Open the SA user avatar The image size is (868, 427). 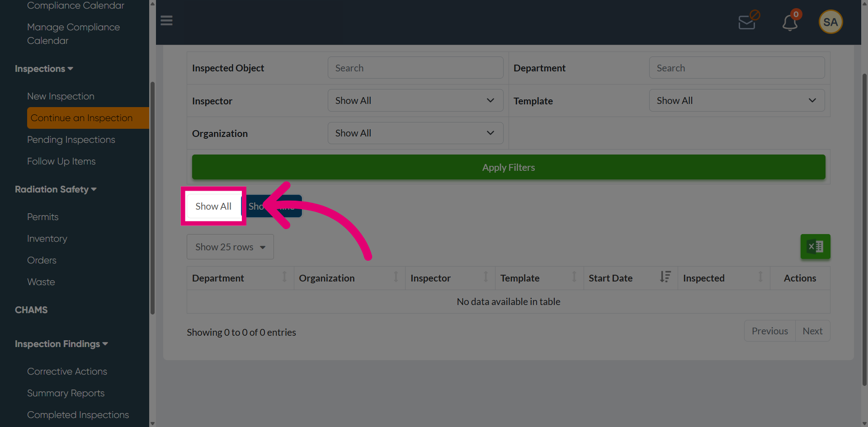click(x=830, y=22)
